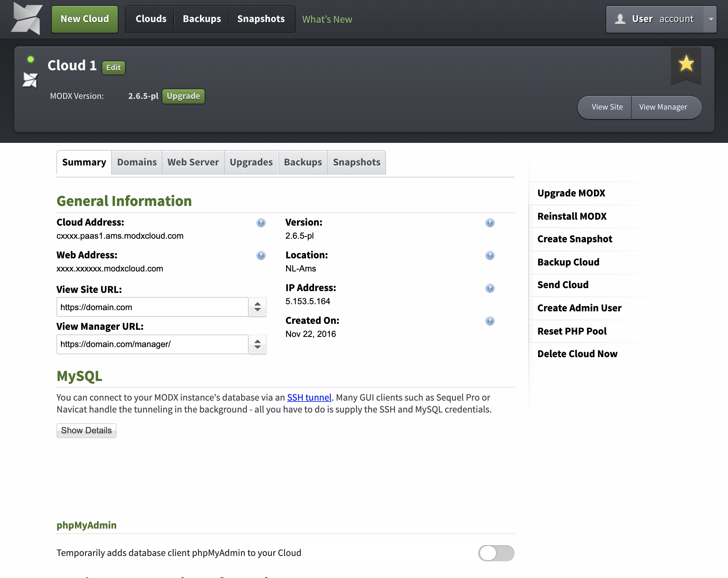Expand the User account dropdown arrow

710,19
